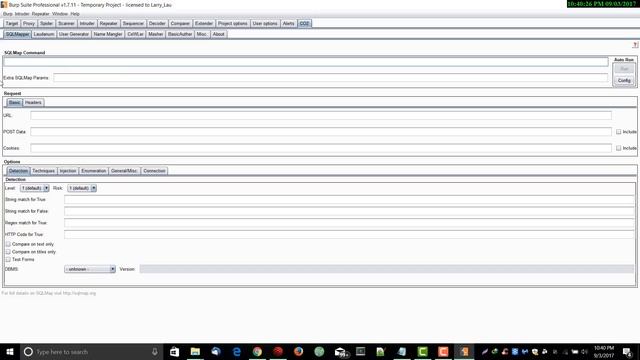Viewport: 640px width, 360px height.
Task: Select the Enumeration options tab
Action: pos(93,171)
